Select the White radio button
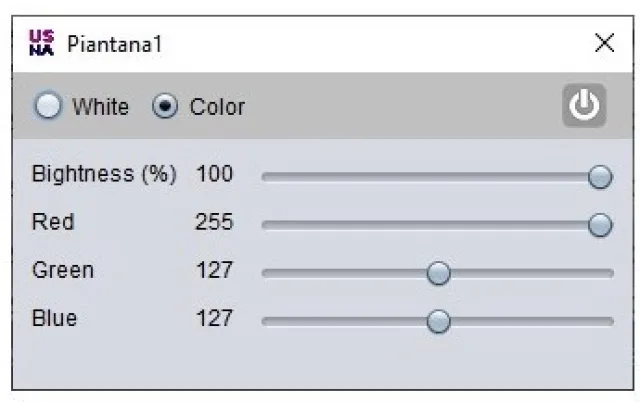This screenshot has width=640, height=402. tap(48, 106)
